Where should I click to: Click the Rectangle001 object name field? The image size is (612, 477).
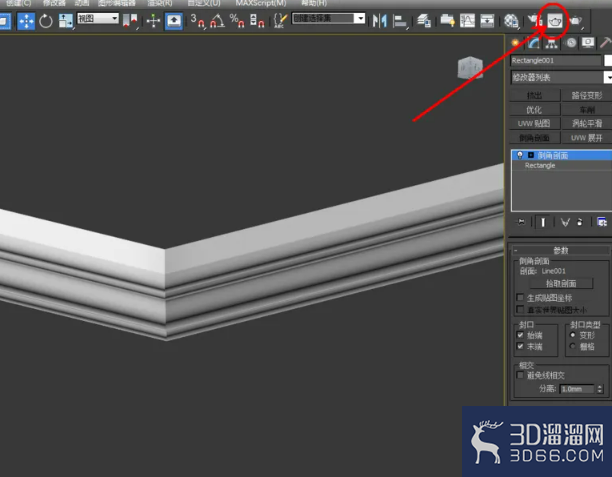click(556, 61)
